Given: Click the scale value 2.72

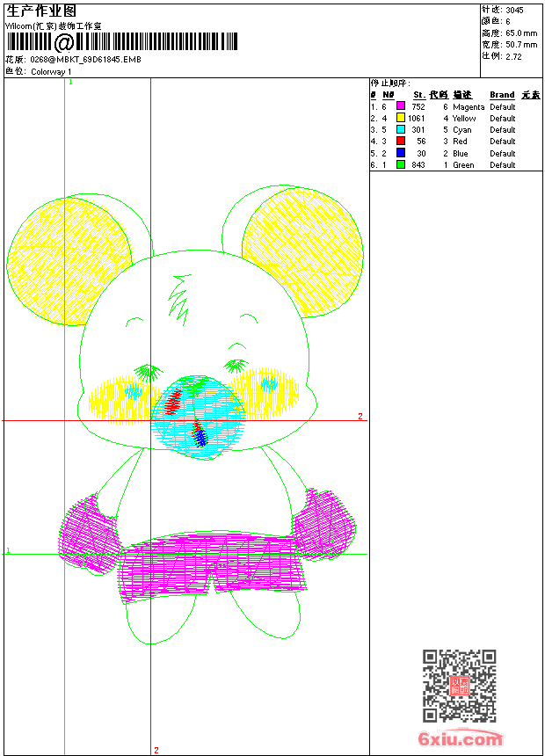Looking at the screenshot, I should coord(513,56).
